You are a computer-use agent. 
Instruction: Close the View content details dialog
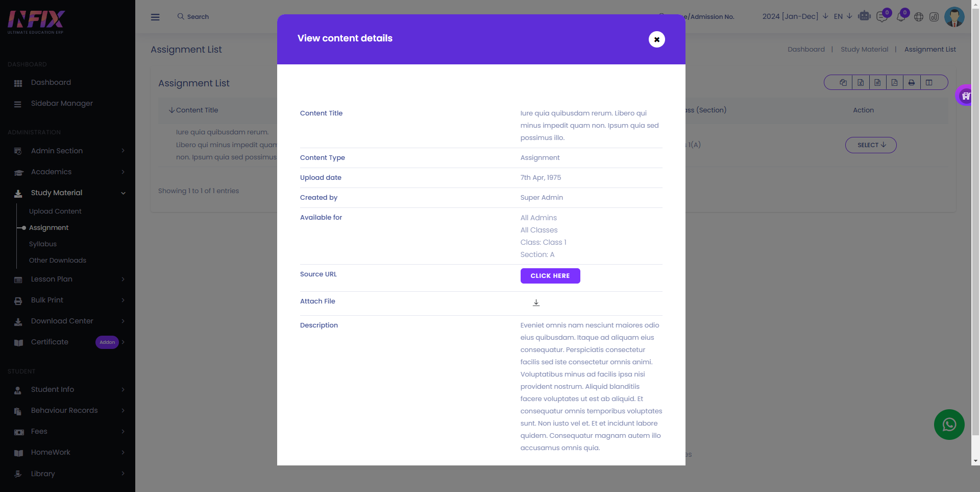pos(656,39)
